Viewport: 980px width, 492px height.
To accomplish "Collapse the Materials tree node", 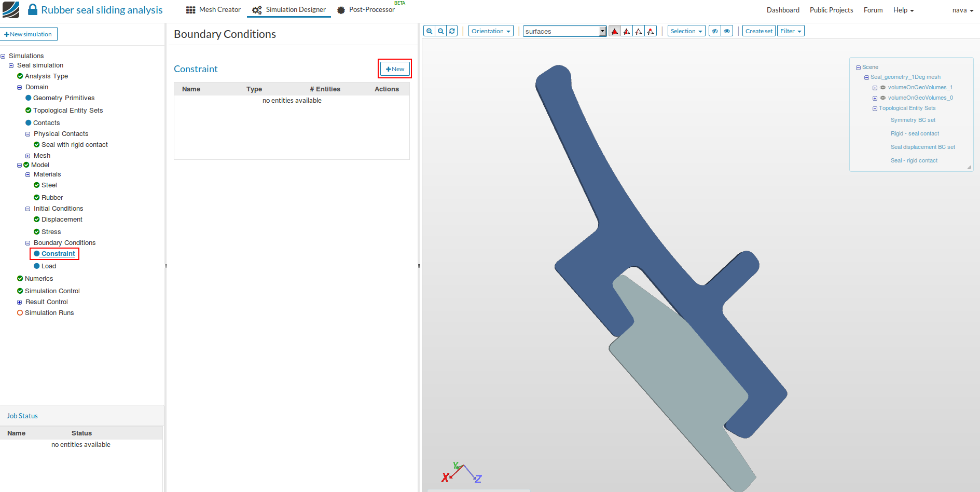I will coord(28,175).
